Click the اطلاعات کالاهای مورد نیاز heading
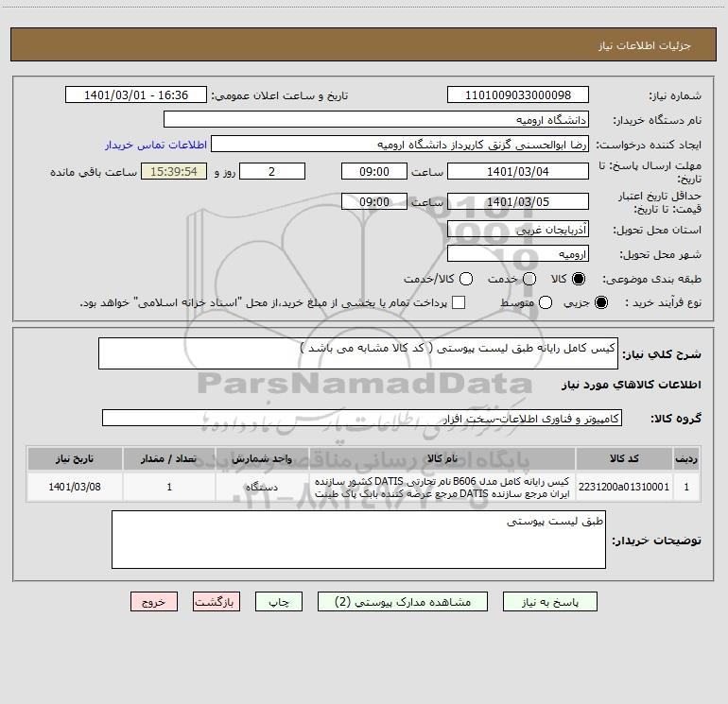 632,385
